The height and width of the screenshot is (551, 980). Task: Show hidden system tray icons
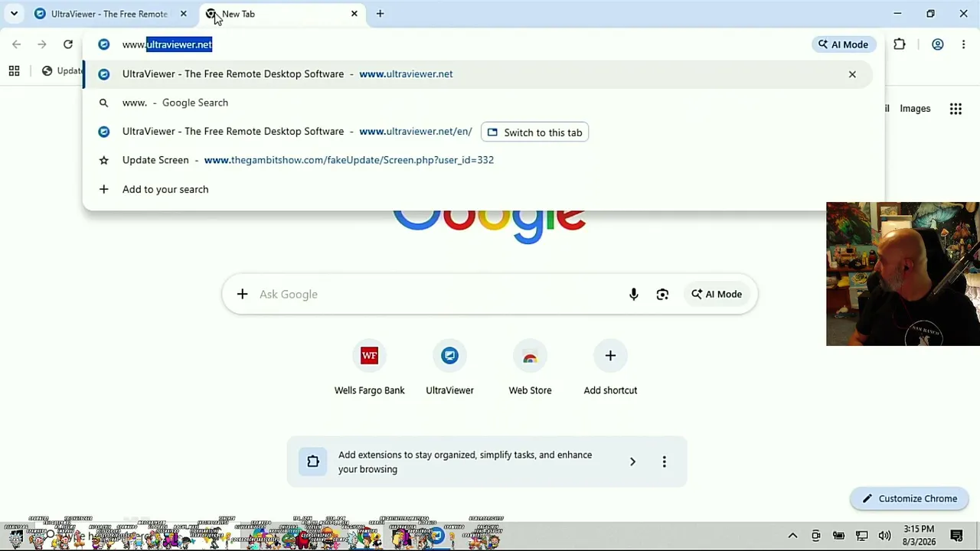pyautogui.click(x=792, y=536)
